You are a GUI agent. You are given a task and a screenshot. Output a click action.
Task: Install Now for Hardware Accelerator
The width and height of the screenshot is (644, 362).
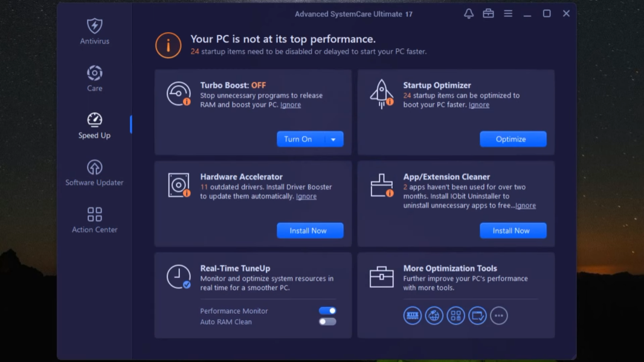pyautogui.click(x=310, y=230)
